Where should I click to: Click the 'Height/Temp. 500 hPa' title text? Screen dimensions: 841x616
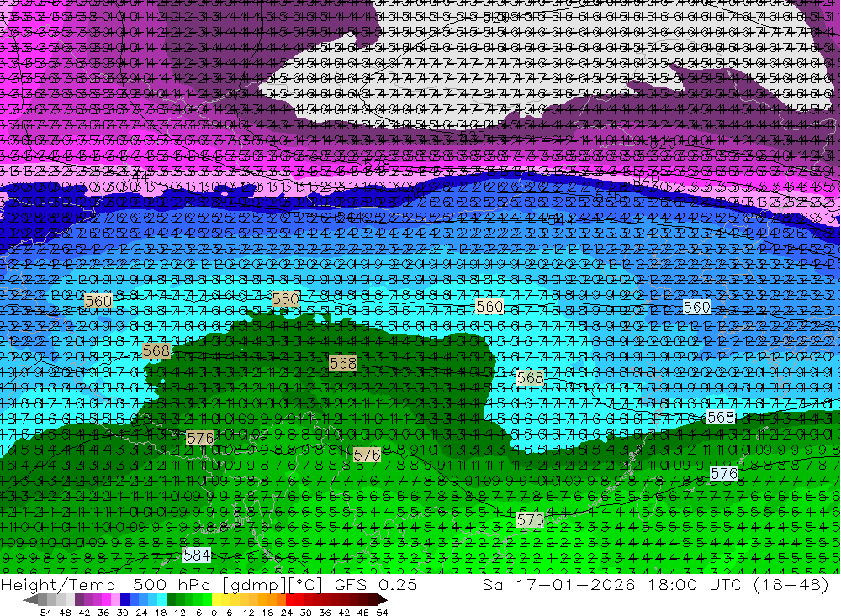(x=104, y=585)
